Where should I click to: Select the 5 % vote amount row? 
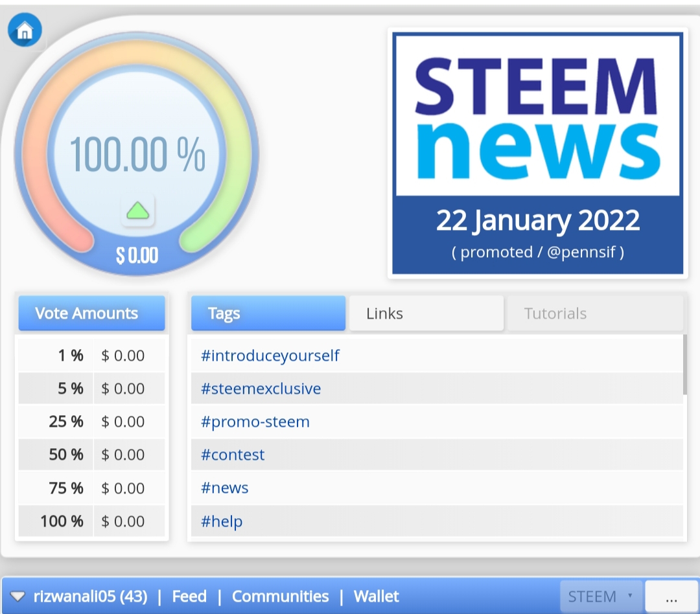91,389
